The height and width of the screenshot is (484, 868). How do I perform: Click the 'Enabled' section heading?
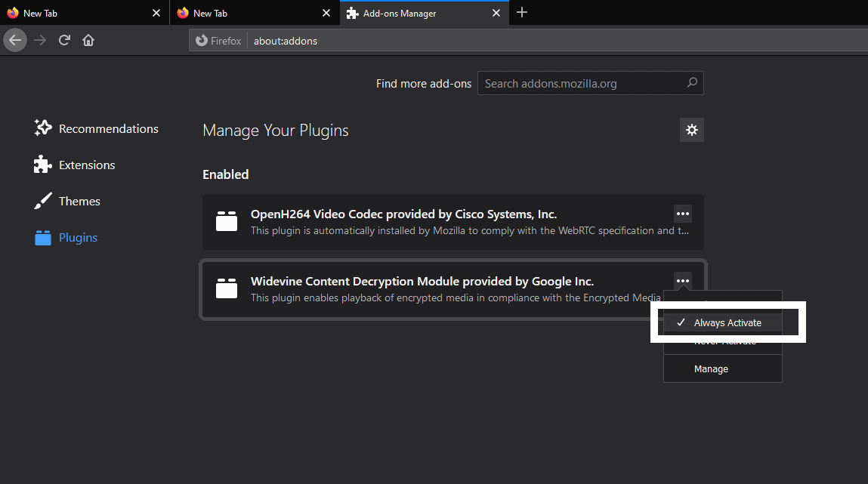coord(225,174)
